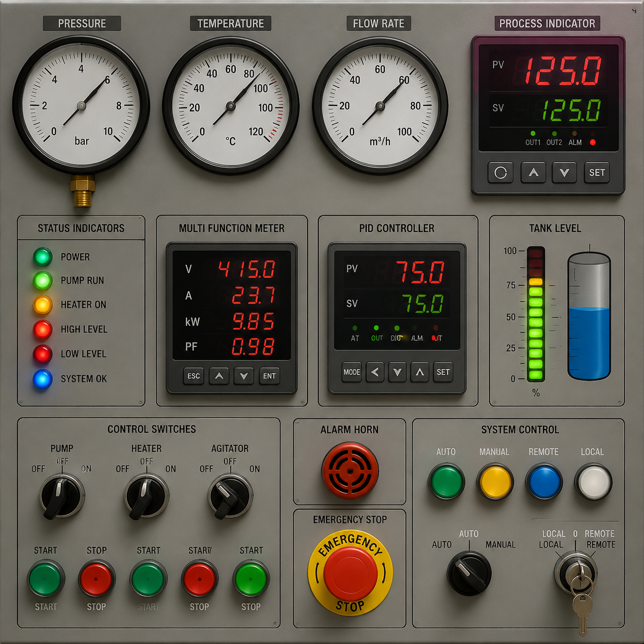
Task: Tap the Multi Function Meter up arrow
Action: (x=219, y=376)
